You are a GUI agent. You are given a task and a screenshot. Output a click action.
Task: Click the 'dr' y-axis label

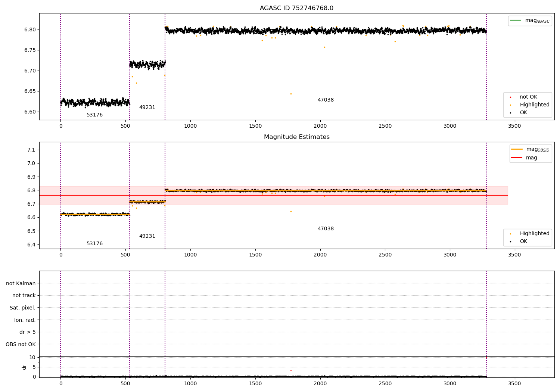point(24,367)
